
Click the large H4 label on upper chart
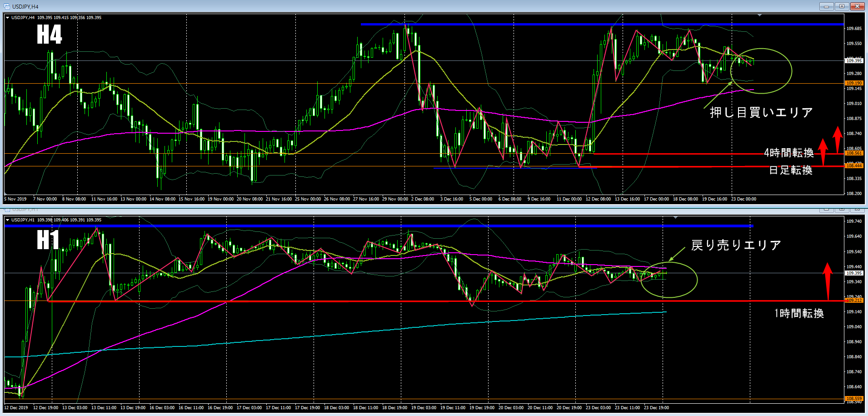click(49, 35)
